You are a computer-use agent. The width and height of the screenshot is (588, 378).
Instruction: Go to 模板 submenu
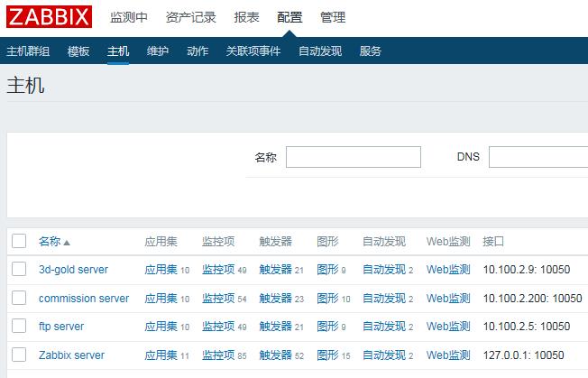[78, 51]
